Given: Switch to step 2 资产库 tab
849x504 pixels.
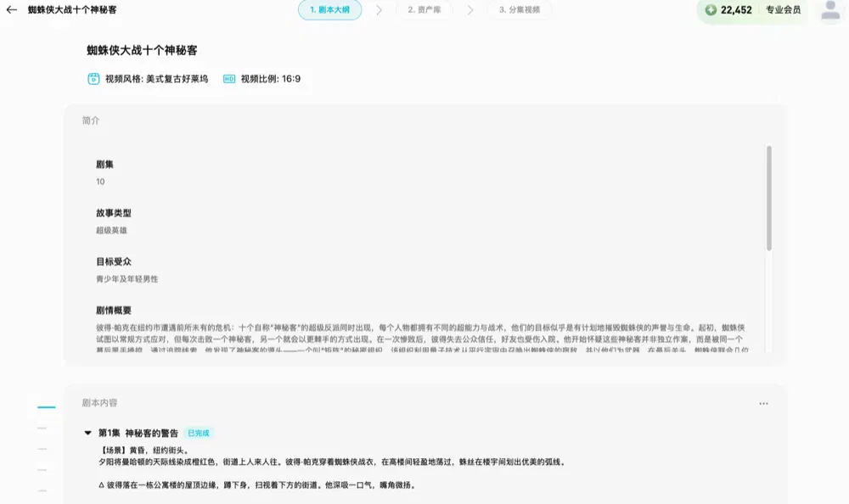Looking at the screenshot, I should click(x=424, y=9).
